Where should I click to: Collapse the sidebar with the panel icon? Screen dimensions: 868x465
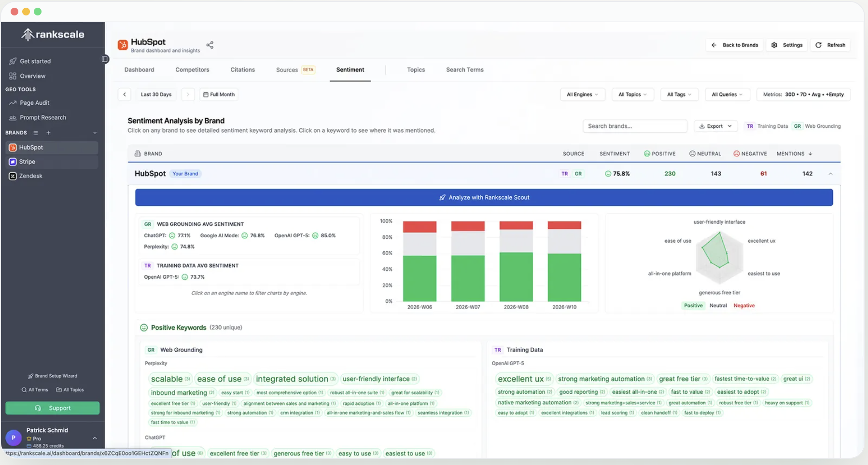(105, 59)
